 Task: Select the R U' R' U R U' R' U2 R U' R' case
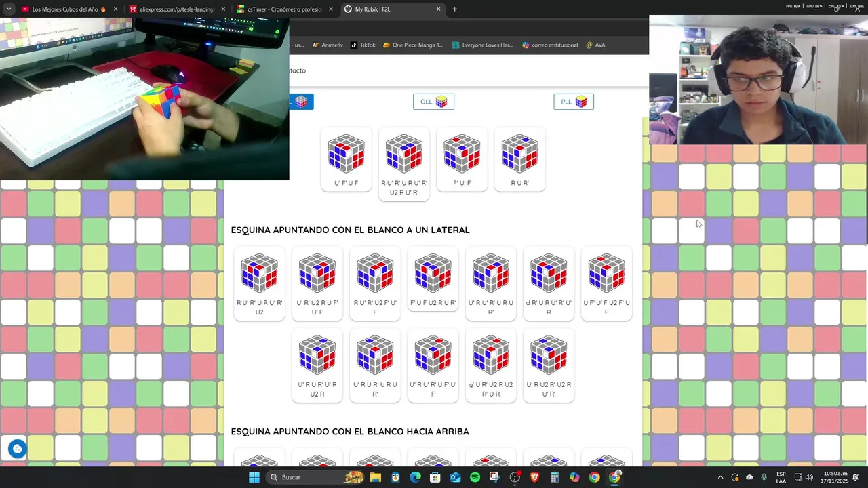[x=404, y=164]
